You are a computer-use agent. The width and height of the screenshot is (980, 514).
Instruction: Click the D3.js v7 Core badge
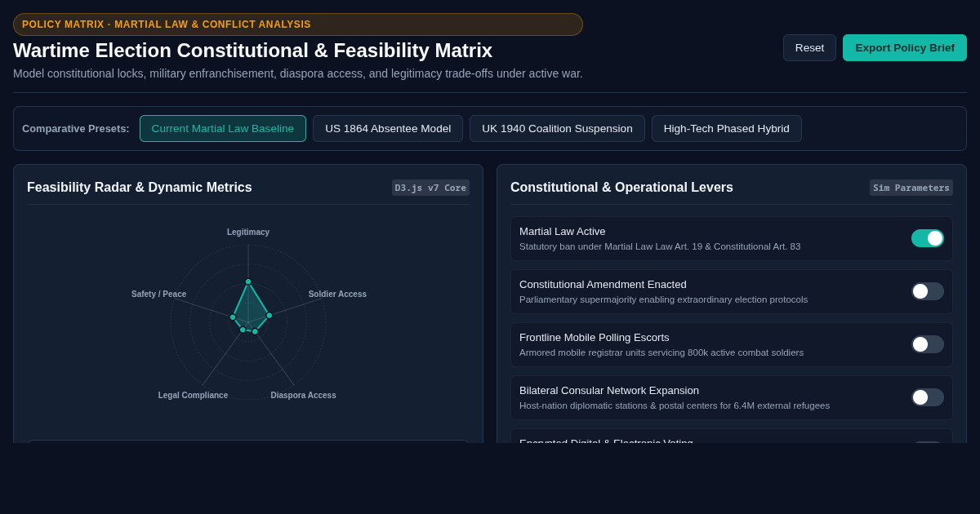click(430, 188)
